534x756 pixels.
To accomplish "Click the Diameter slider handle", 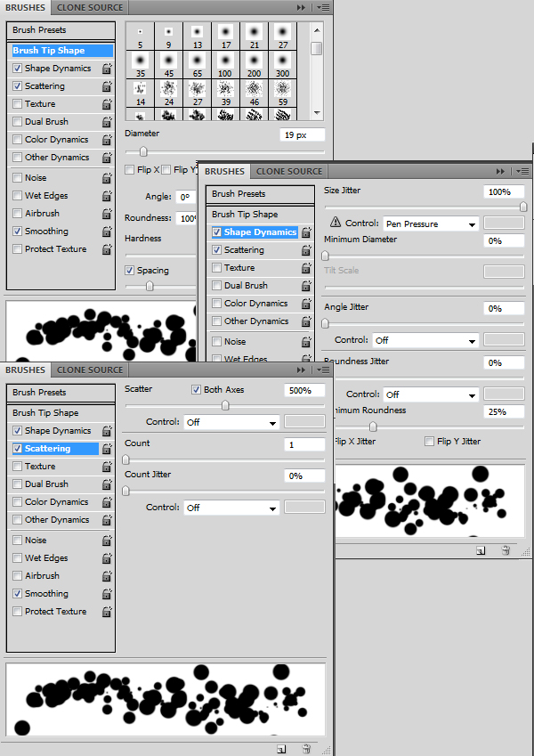I will point(143,152).
